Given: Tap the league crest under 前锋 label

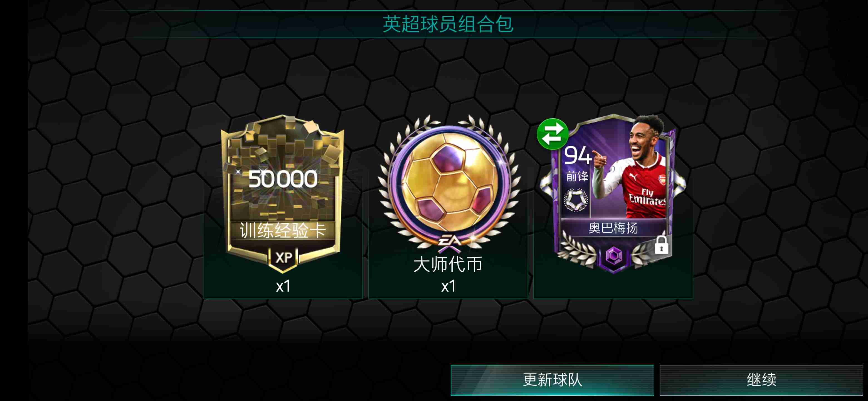Looking at the screenshot, I should coord(576,200).
